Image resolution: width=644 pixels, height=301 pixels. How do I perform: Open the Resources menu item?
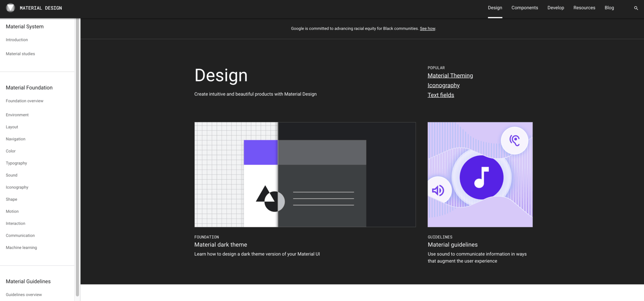pyautogui.click(x=584, y=8)
